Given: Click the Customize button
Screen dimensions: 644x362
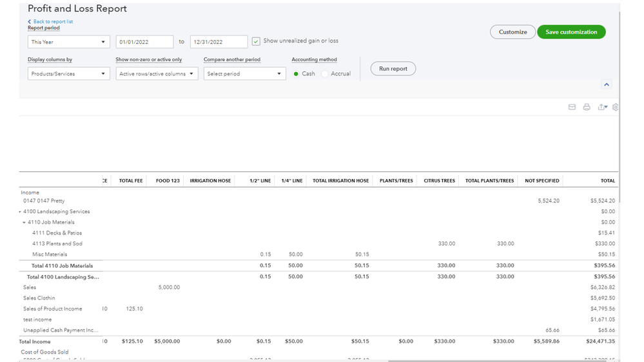Looking at the screenshot, I should 512,32.
